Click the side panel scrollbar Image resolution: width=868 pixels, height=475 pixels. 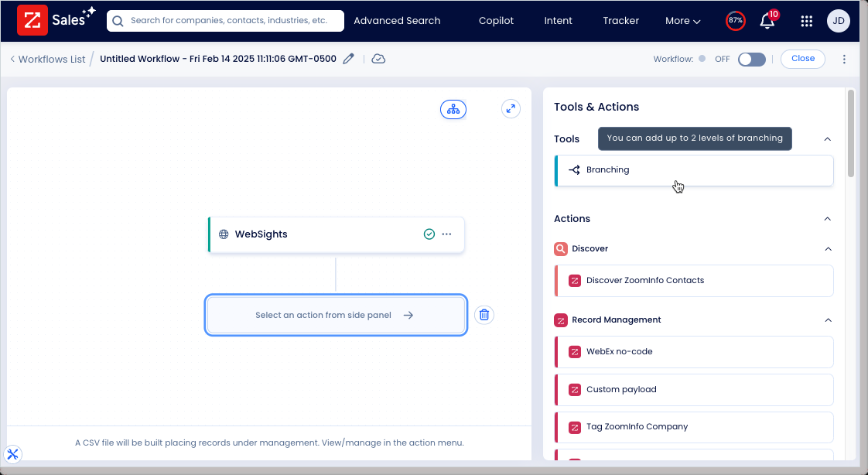point(851,133)
